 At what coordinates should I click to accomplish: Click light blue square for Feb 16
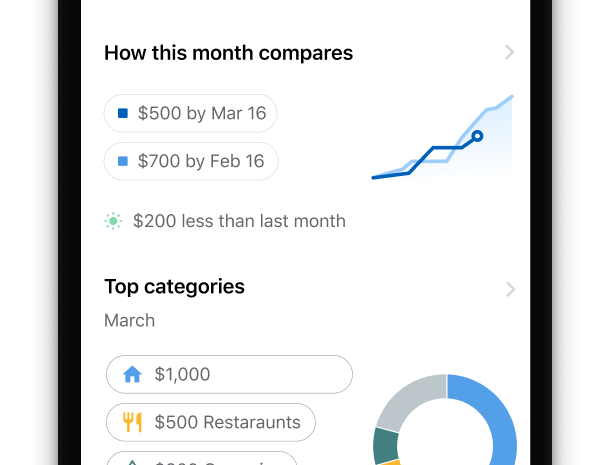[x=123, y=161]
